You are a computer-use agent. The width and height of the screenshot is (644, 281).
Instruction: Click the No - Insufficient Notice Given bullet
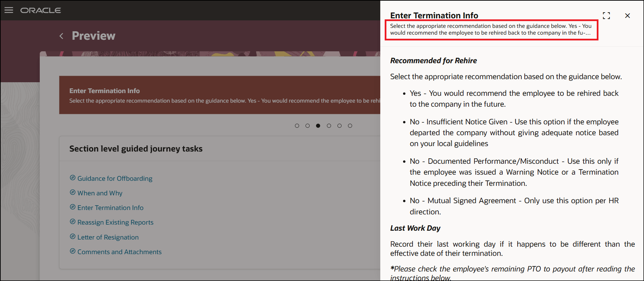(514, 133)
